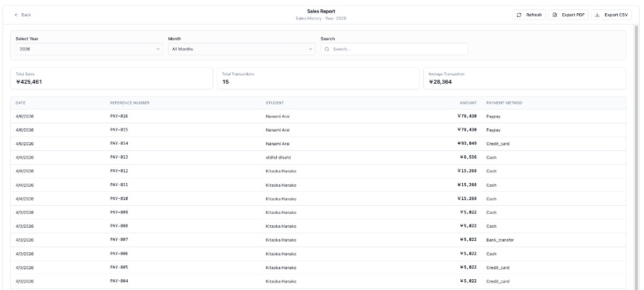Screen dimensions: 644x290
Task: Select reference PAY-009
Action: pos(119,213)
